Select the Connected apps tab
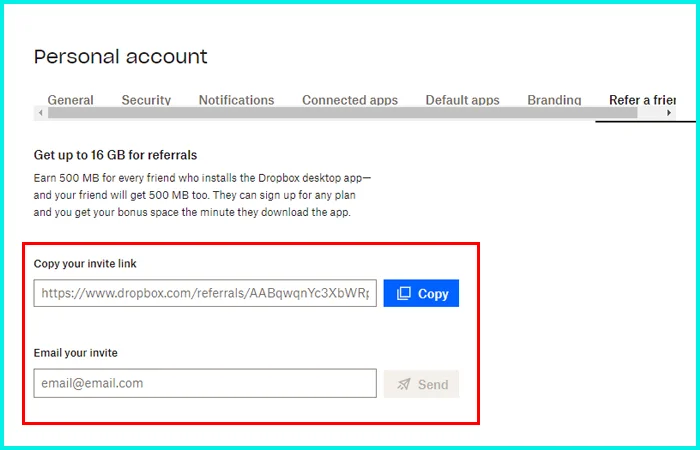The height and width of the screenshot is (450, 700). (x=350, y=100)
